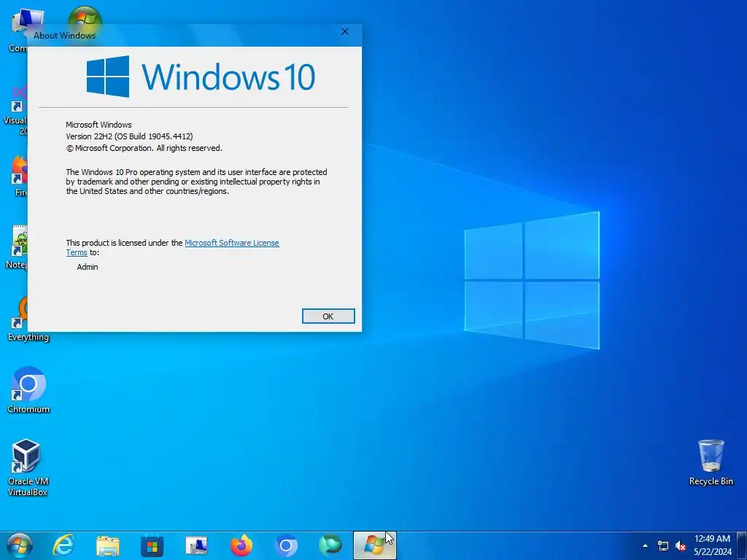Open File Explorer from taskbar
Screen dimensions: 747x560
point(108,545)
